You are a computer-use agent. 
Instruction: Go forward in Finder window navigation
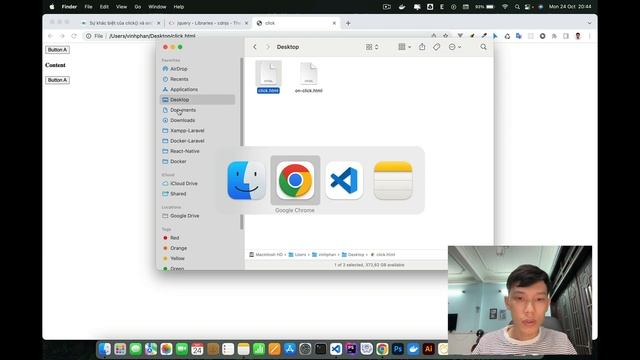click(x=268, y=47)
